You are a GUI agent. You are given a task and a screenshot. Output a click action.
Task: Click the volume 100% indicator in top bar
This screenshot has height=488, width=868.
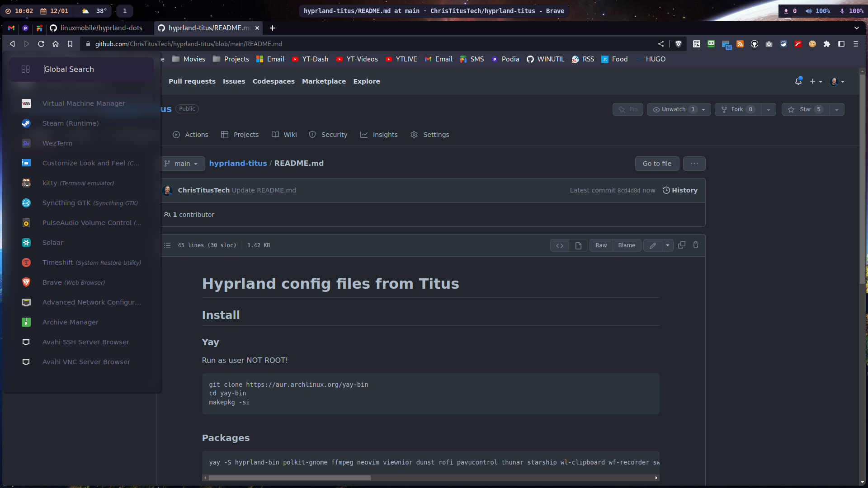818,11
